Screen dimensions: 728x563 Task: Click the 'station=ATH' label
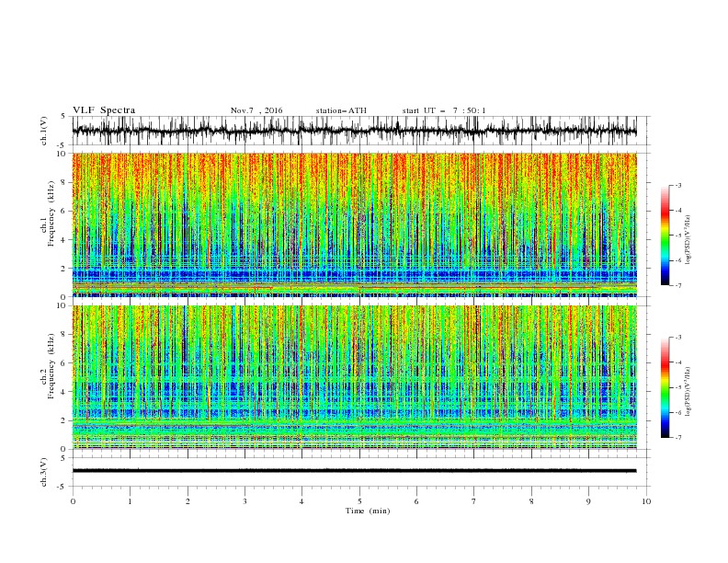341,110
